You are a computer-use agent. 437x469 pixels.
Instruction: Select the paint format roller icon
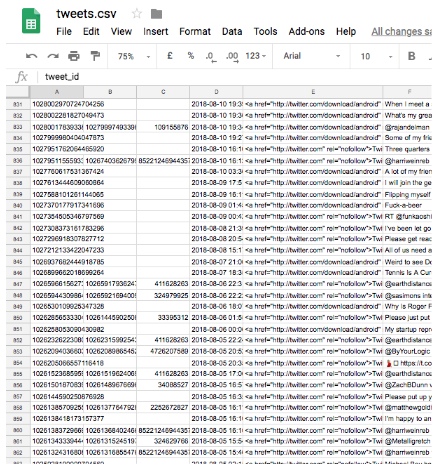pyautogui.click(x=95, y=56)
